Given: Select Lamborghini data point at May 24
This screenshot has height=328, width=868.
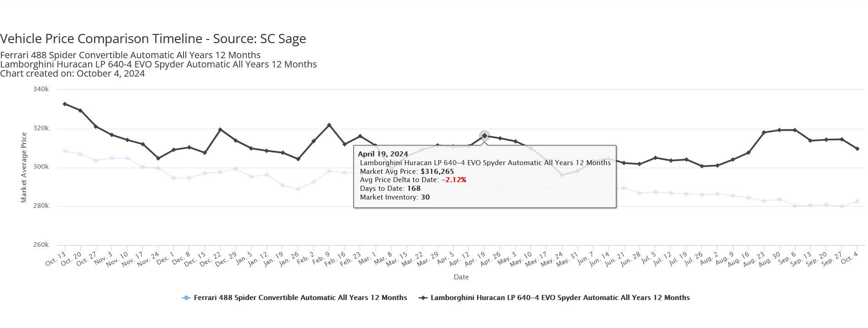Looking at the screenshot, I should coord(562,175).
